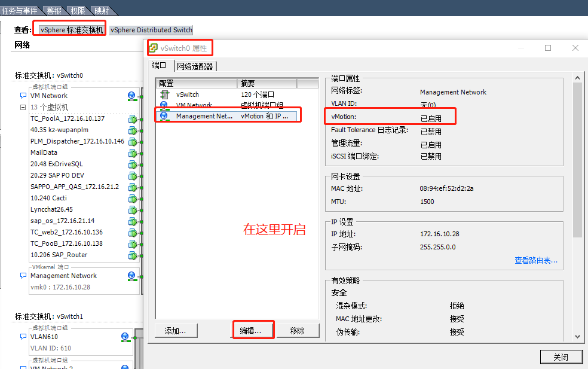
Task: Click the vSwitch0 属性 dialog title icon
Action: [x=154, y=48]
